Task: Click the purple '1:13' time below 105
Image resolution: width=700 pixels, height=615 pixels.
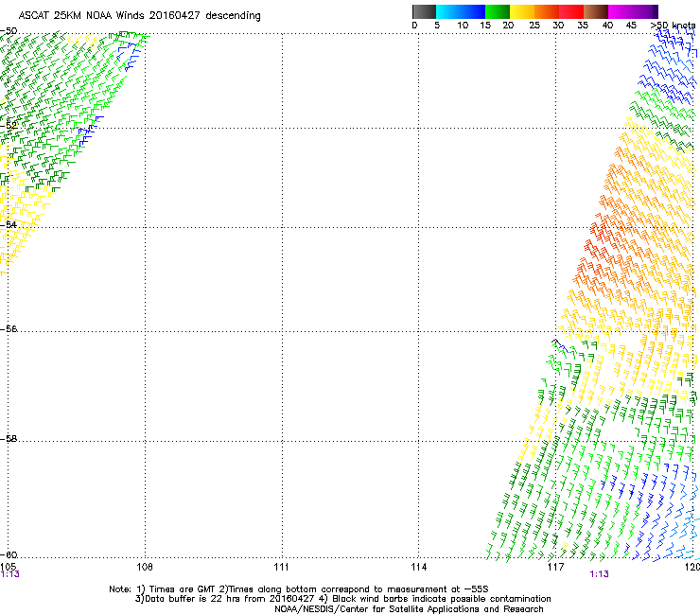Action: 9,574
